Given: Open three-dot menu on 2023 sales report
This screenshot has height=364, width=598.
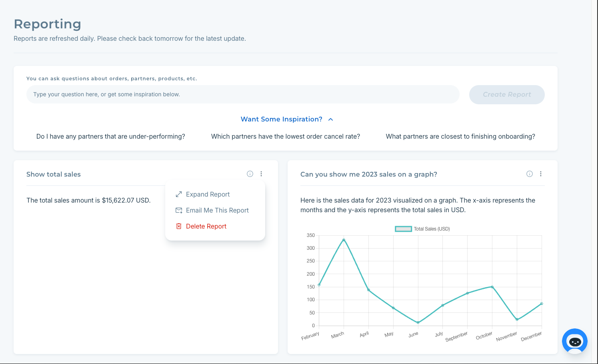Looking at the screenshot, I should coord(541,174).
